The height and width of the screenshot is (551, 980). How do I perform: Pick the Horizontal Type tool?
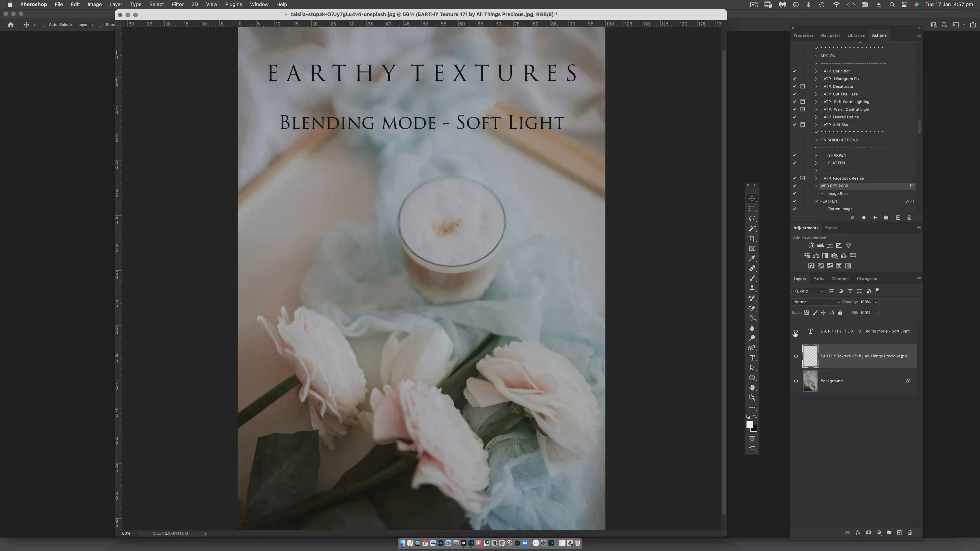click(x=752, y=358)
